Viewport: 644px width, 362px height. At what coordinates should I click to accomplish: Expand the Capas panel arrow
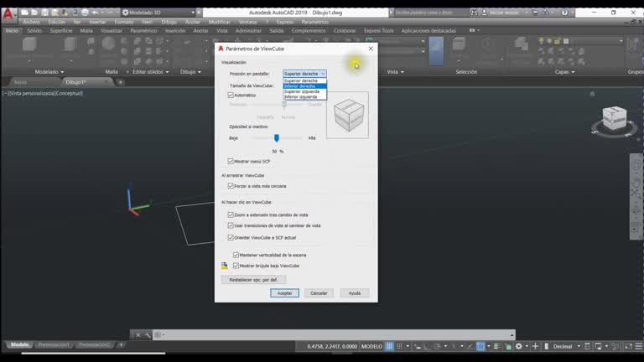pos(573,72)
